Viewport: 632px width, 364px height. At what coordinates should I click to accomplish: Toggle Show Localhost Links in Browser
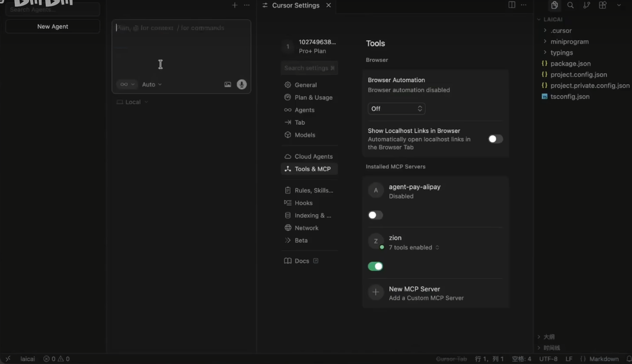[x=495, y=139]
